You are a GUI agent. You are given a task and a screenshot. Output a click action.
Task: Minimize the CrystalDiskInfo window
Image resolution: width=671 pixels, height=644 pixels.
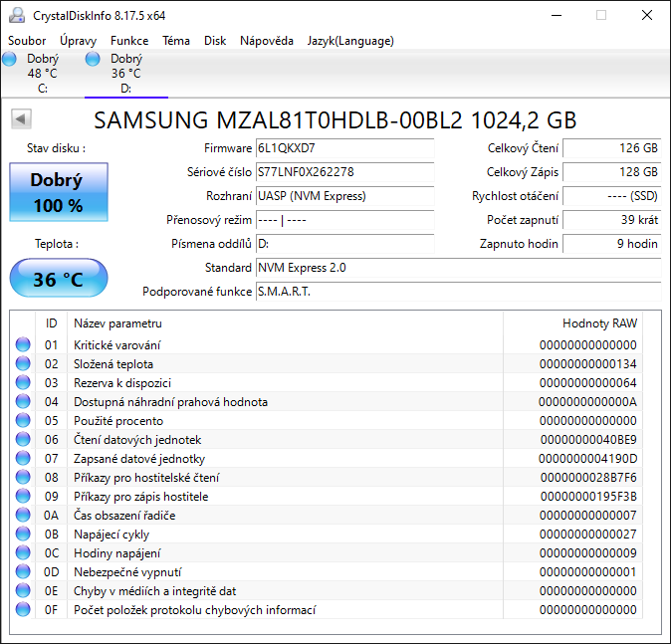click(x=557, y=15)
